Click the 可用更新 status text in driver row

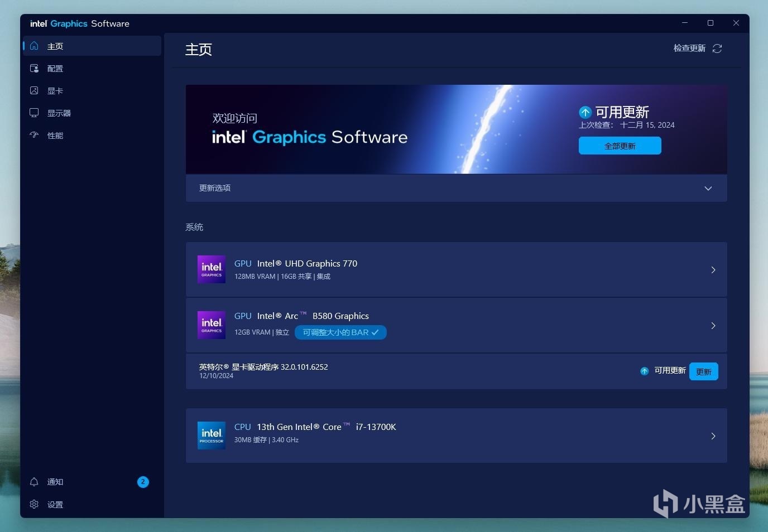pos(670,371)
